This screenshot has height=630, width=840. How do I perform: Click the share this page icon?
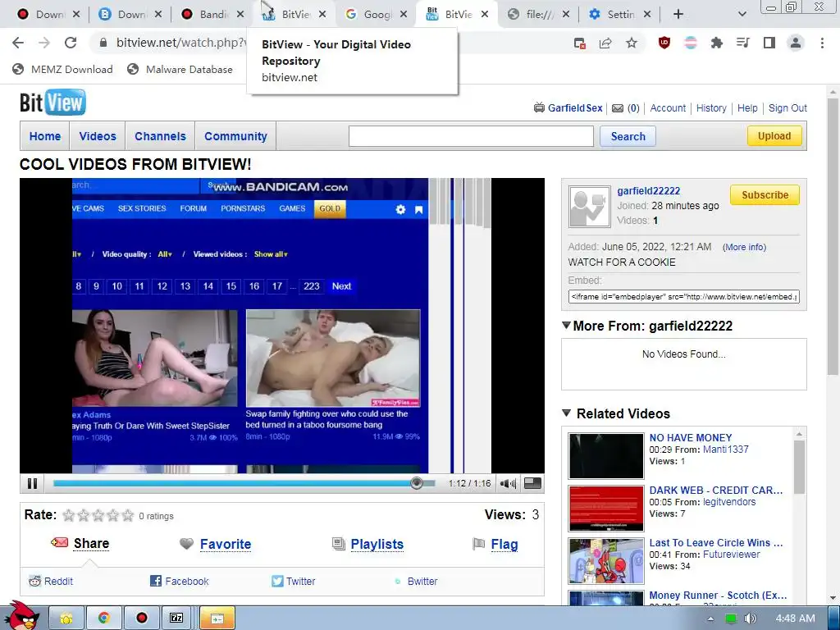[x=605, y=43]
